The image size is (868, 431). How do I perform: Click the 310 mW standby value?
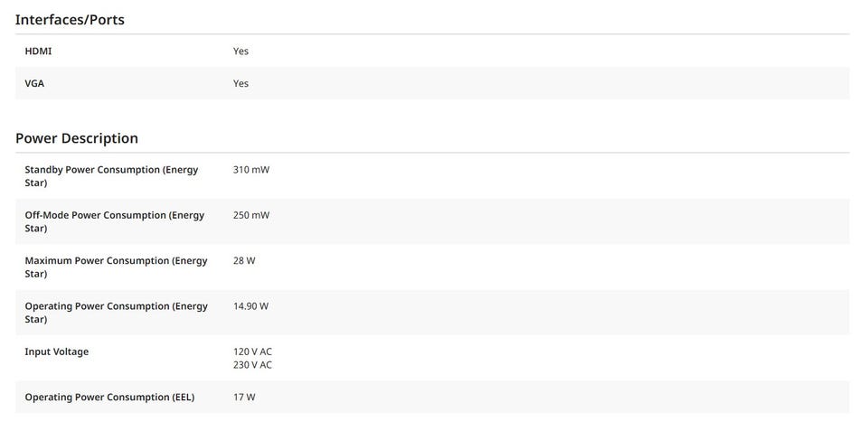(250, 170)
